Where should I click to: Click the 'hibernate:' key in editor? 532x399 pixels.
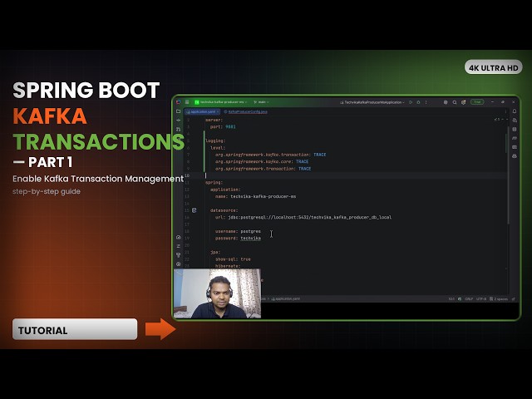(227, 266)
